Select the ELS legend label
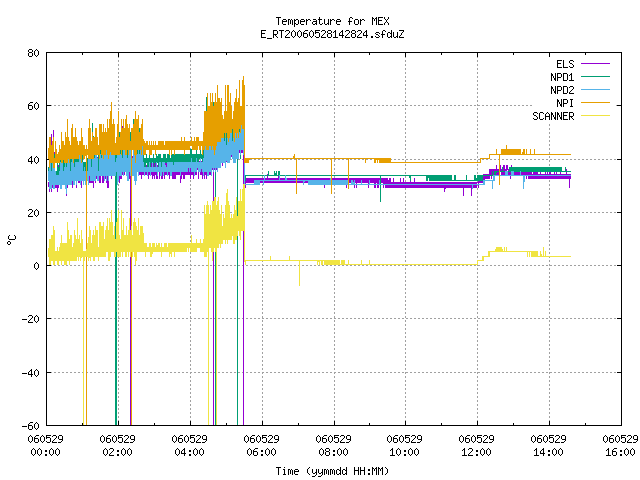The image size is (640, 480). (565, 64)
